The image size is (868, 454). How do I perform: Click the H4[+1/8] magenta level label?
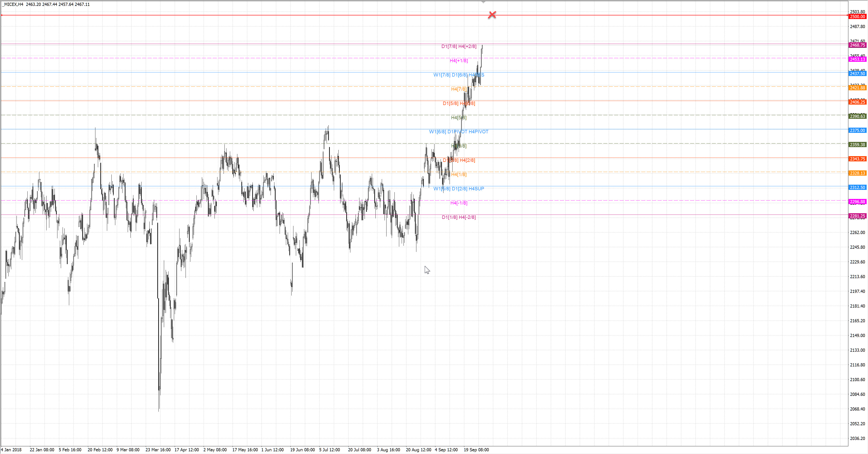459,61
